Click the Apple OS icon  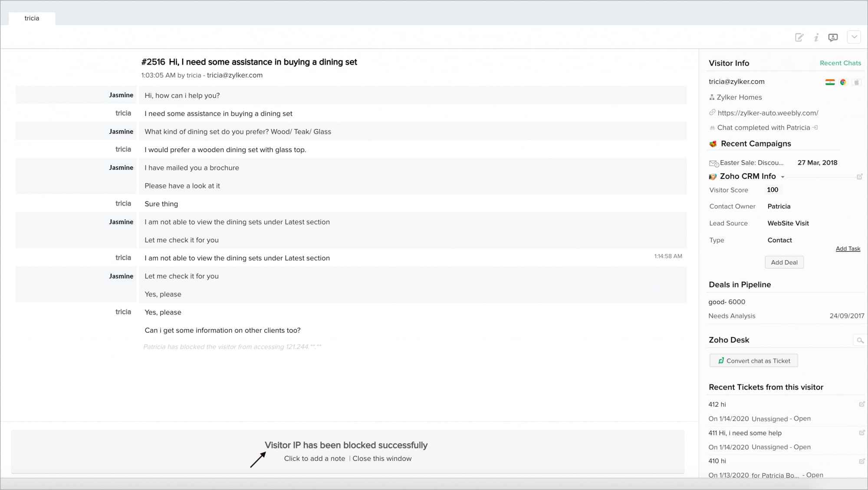click(856, 82)
